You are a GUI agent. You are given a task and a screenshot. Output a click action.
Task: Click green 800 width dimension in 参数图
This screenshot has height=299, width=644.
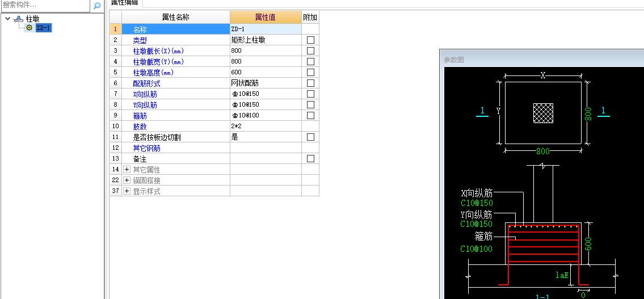click(x=543, y=151)
